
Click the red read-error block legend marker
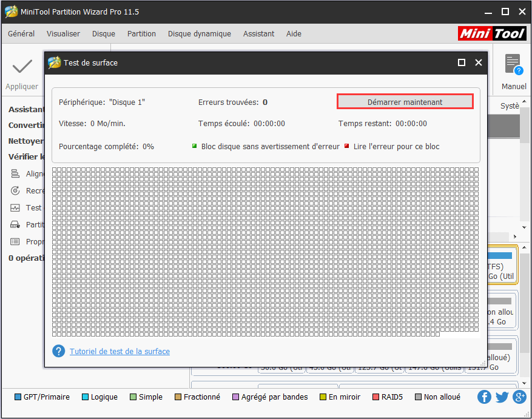[x=347, y=146]
